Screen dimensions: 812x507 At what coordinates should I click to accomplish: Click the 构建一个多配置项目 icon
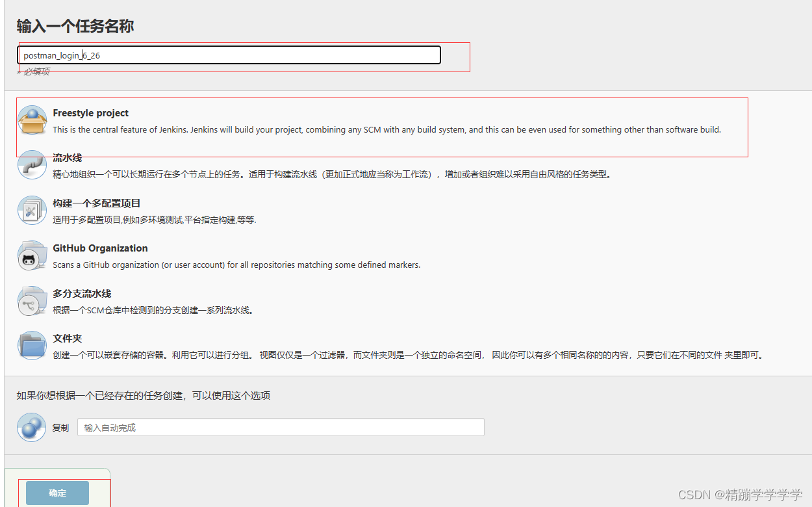pyautogui.click(x=32, y=210)
